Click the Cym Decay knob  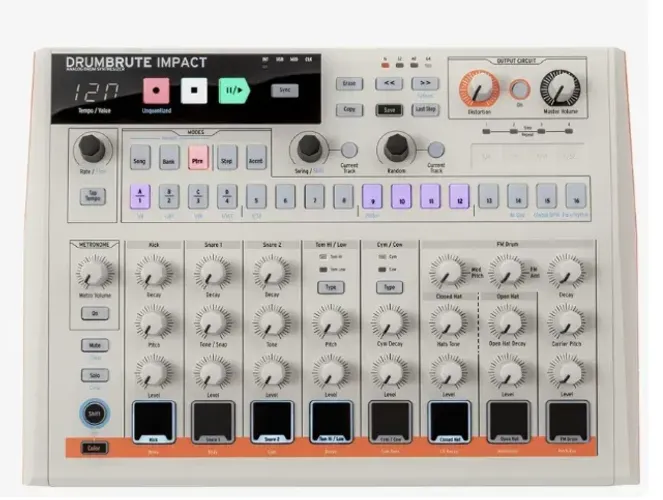[x=389, y=322]
